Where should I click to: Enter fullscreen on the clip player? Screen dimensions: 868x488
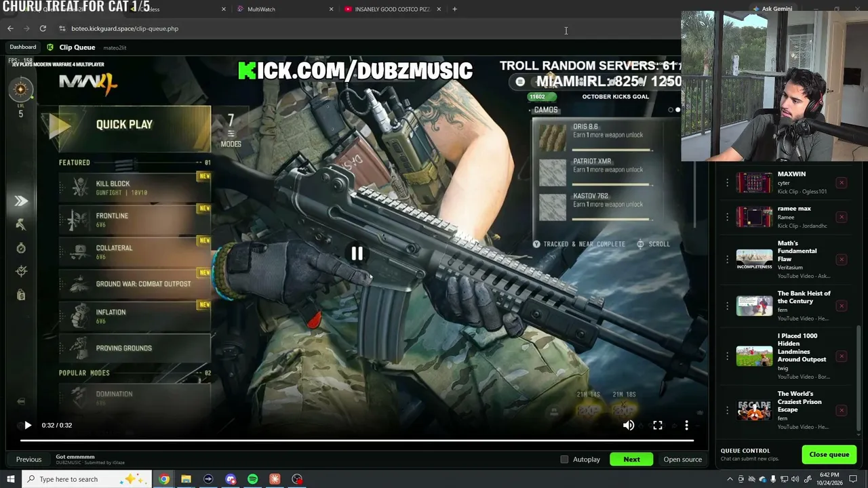coord(658,425)
